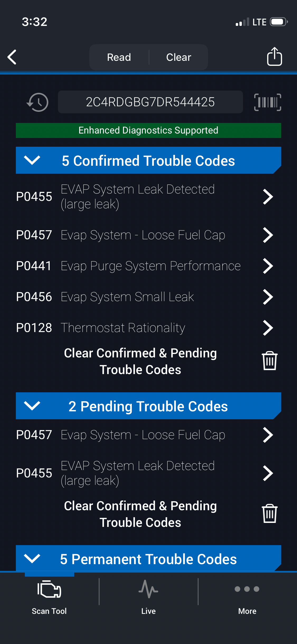Open VIN history clock icon

[x=37, y=102]
